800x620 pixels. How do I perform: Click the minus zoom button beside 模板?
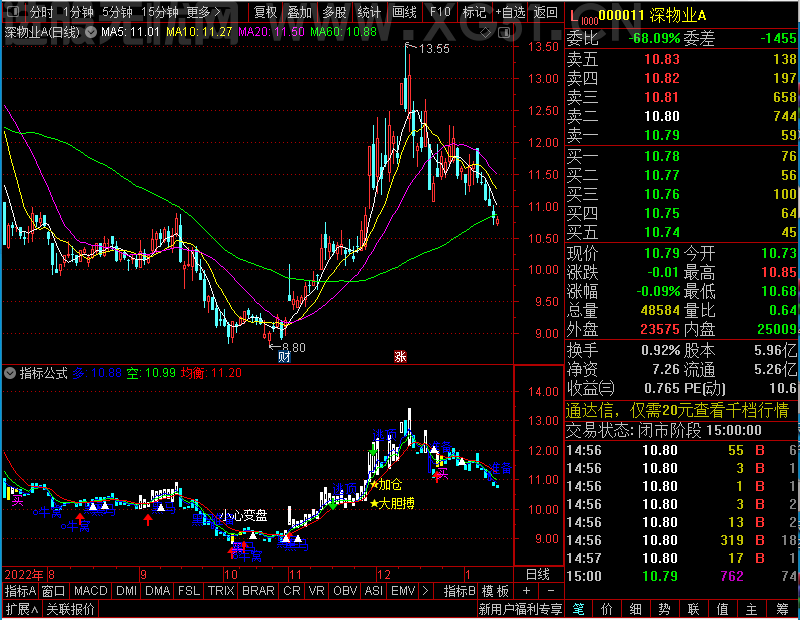pos(551,590)
